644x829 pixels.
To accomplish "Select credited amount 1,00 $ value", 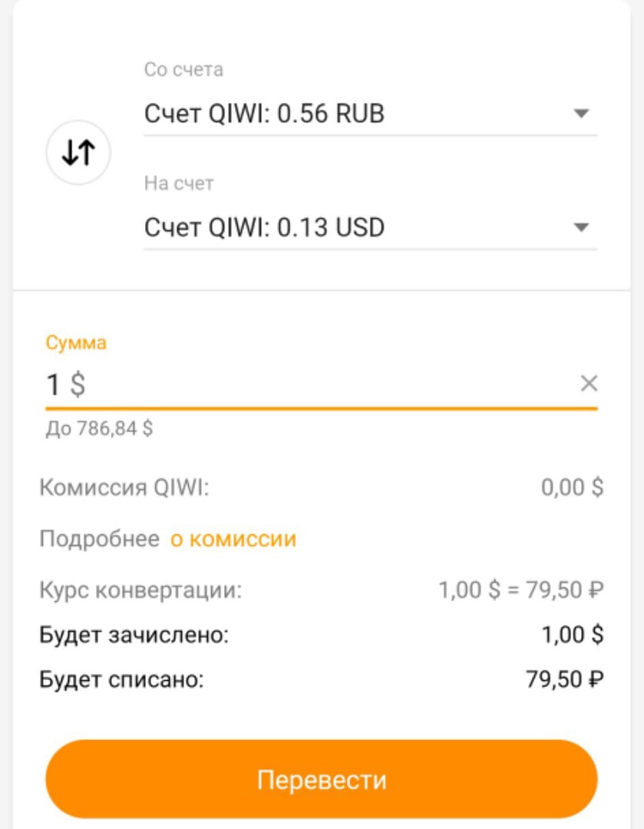I will click(x=573, y=635).
